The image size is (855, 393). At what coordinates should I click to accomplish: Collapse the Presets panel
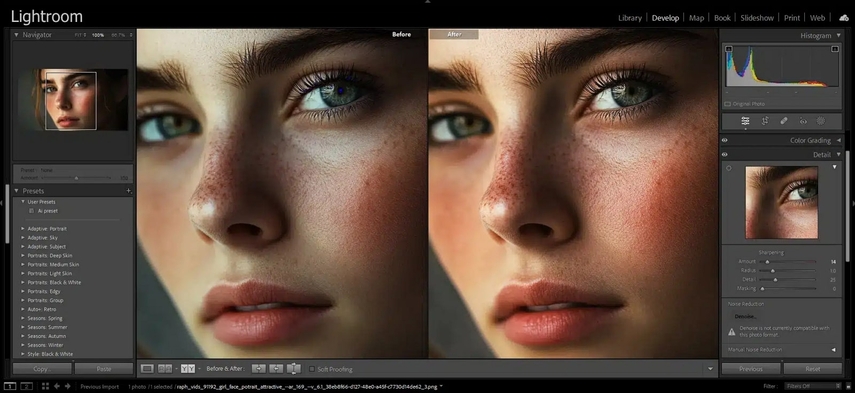(16, 191)
